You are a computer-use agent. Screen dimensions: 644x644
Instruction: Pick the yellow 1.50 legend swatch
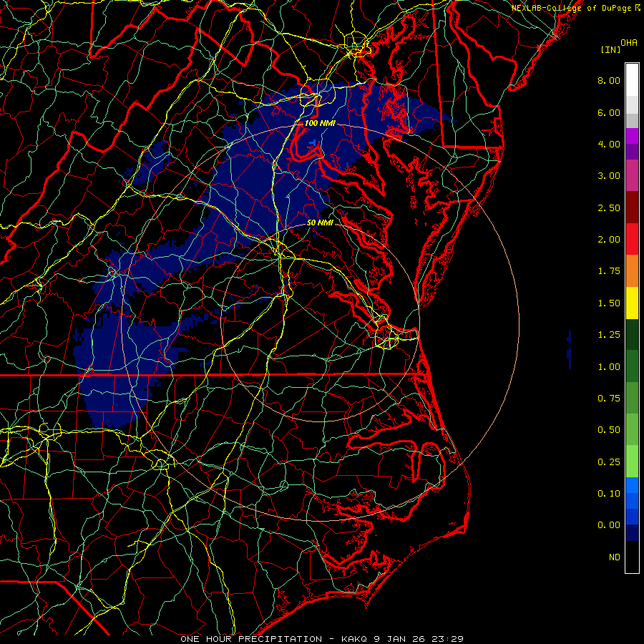point(632,303)
